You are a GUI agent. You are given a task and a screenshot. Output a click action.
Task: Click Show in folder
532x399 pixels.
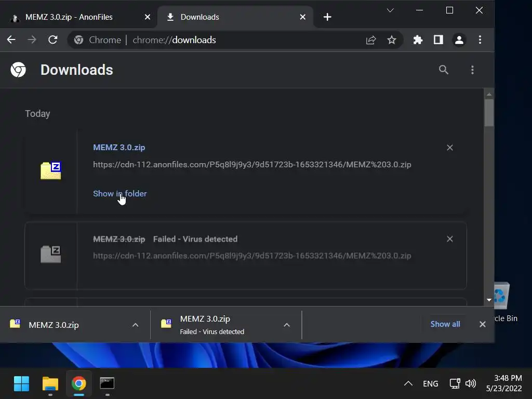120,193
